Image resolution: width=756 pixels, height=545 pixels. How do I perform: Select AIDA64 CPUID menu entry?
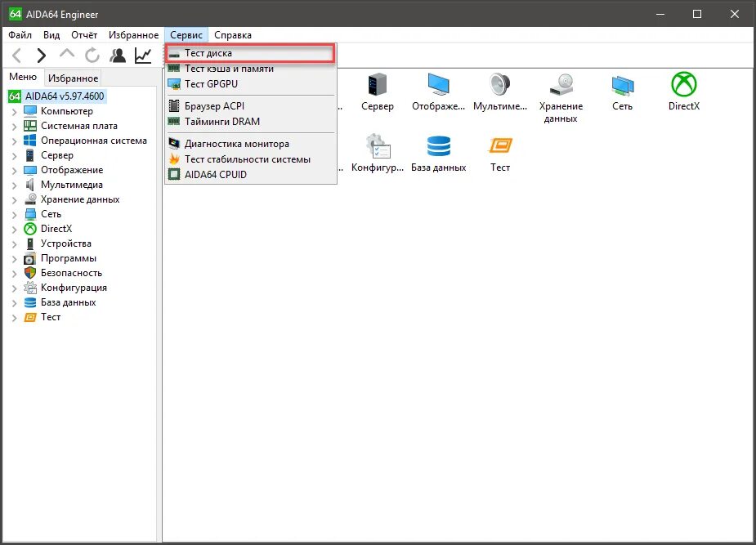250,174
